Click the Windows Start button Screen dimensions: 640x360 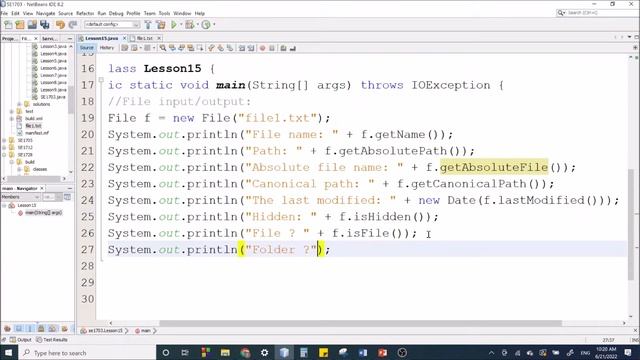8,353
